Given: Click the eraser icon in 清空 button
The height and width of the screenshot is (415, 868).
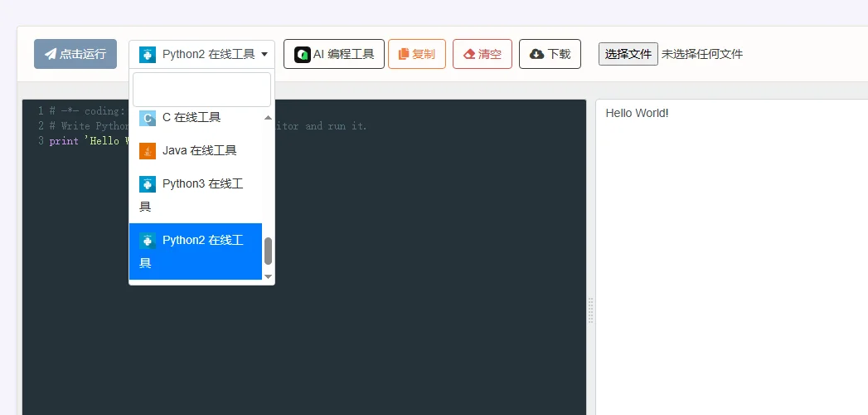Looking at the screenshot, I should (470, 54).
